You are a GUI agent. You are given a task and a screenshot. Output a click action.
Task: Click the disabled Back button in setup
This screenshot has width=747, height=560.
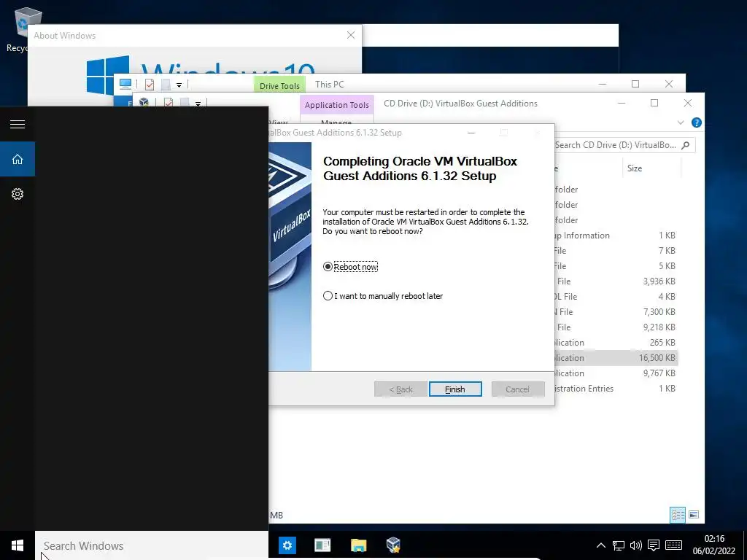tap(400, 389)
